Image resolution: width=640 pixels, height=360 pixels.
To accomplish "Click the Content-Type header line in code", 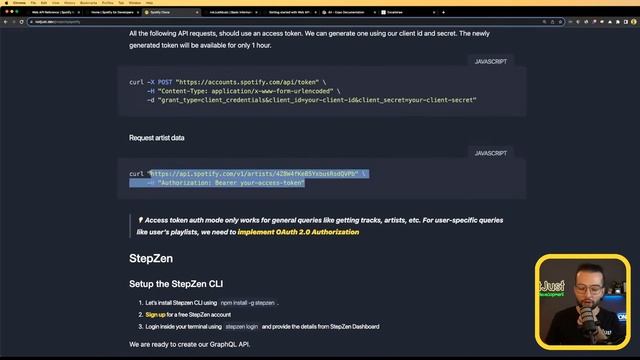I will [x=244, y=91].
